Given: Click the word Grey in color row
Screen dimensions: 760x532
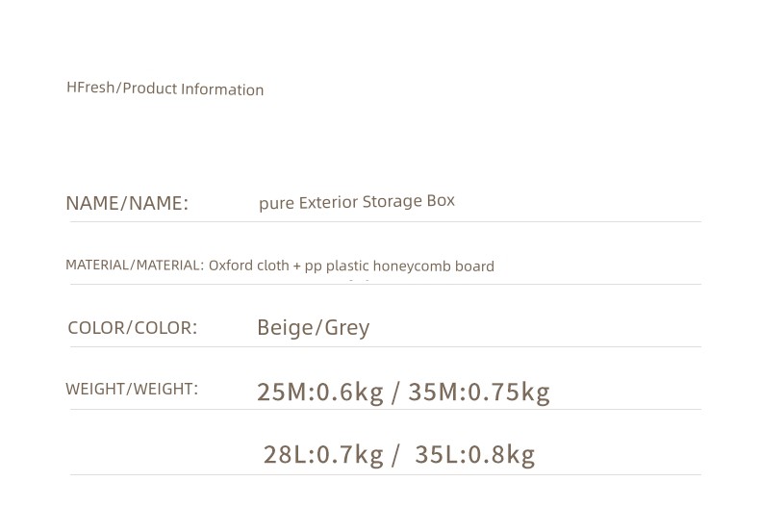Looking at the screenshot, I should tap(347, 328).
